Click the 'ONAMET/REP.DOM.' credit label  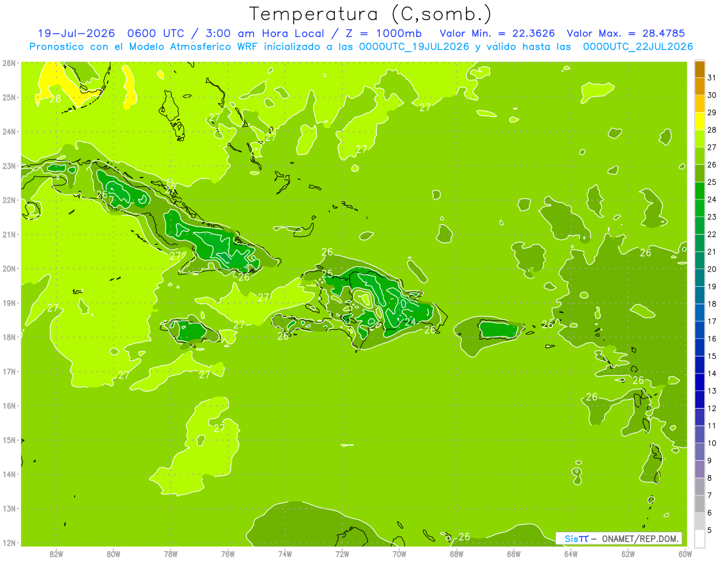[640, 538]
